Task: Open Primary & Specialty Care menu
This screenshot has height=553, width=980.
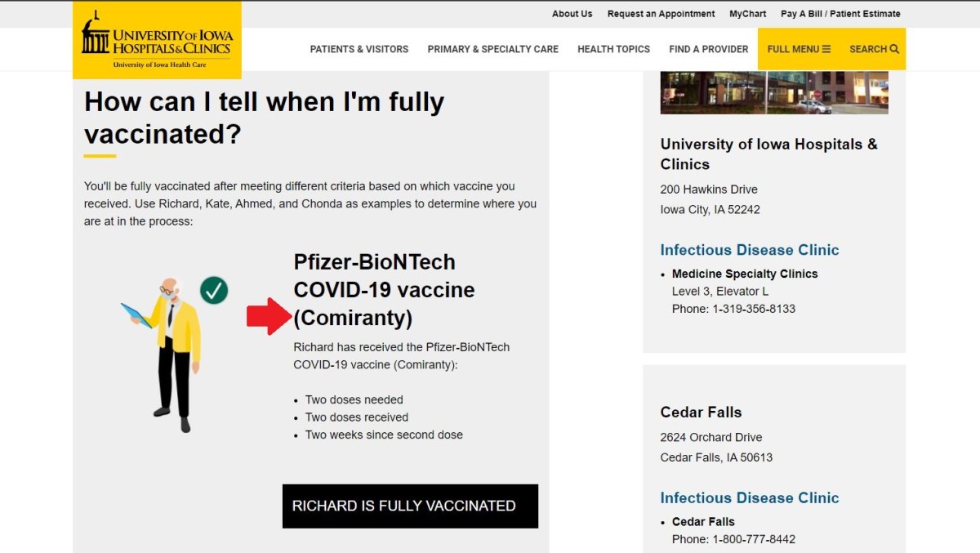Action: [x=492, y=49]
